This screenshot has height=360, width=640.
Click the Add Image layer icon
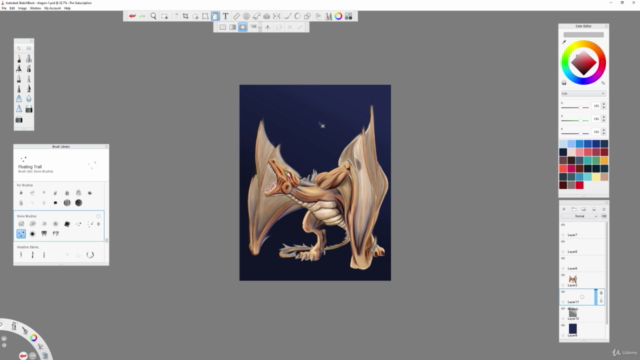coord(584,209)
